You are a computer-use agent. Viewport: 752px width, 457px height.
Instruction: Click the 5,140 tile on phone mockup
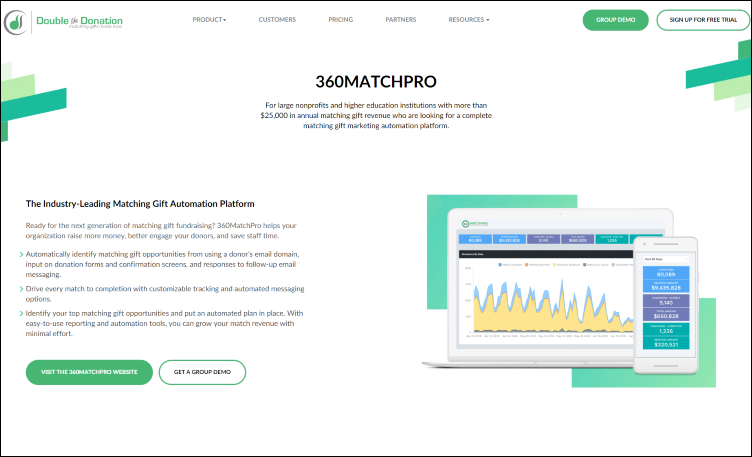[666, 301]
